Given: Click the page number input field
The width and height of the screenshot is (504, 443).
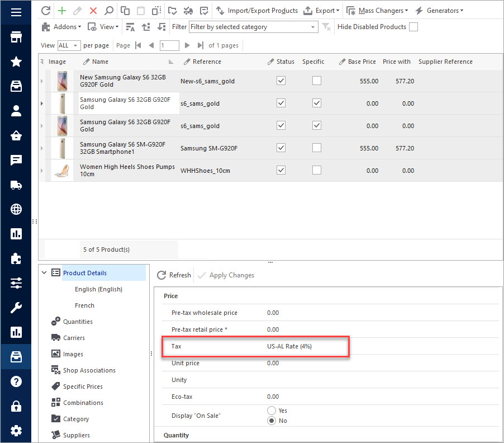Looking at the screenshot, I should [x=169, y=45].
